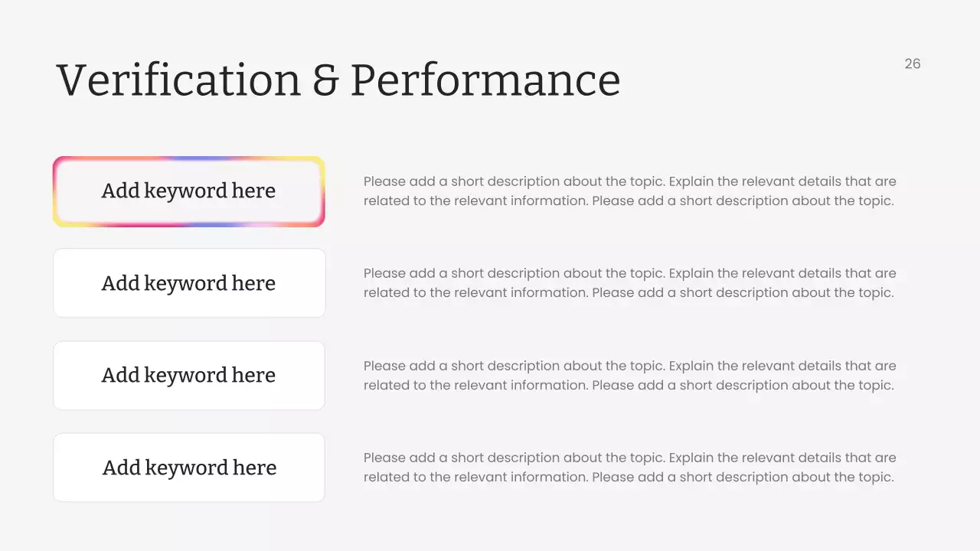
Task: Click the second line of the third description
Action: coord(628,385)
